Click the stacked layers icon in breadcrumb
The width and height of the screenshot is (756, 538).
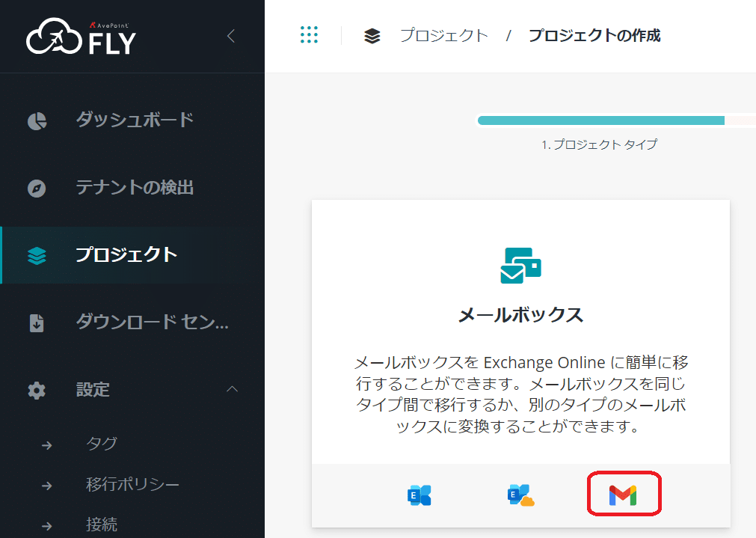[372, 36]
